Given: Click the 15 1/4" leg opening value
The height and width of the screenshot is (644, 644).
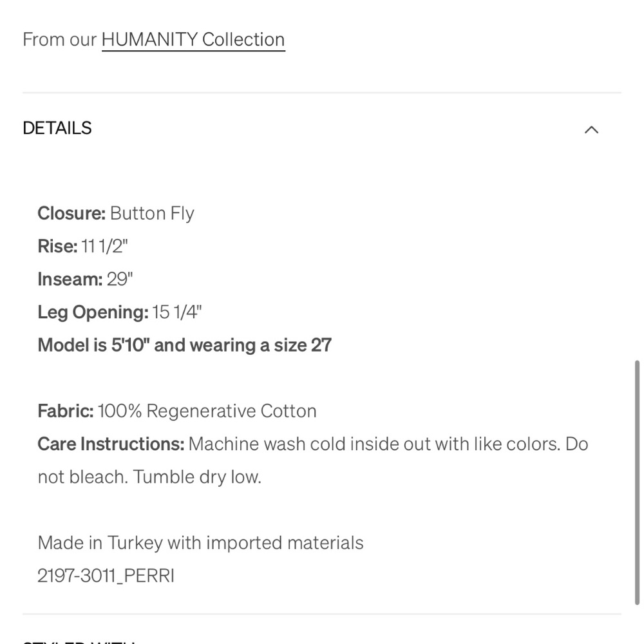Looking at the screenshot, I should (x=177, y=312).
